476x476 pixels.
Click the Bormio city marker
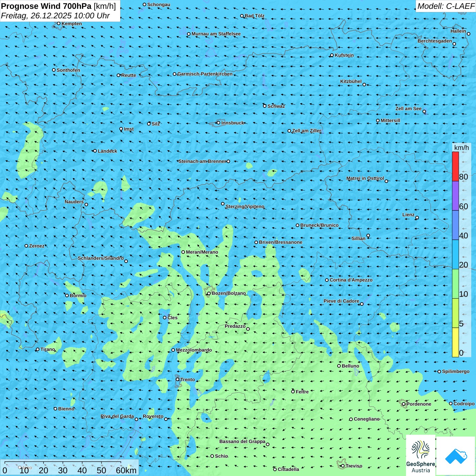(x=67, y=295)
